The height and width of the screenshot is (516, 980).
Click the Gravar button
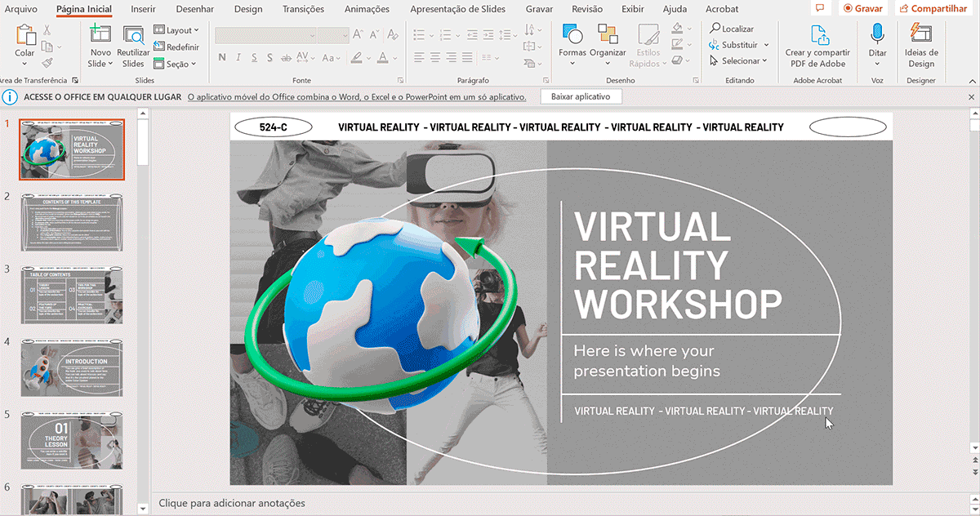(x=862, y=7)
